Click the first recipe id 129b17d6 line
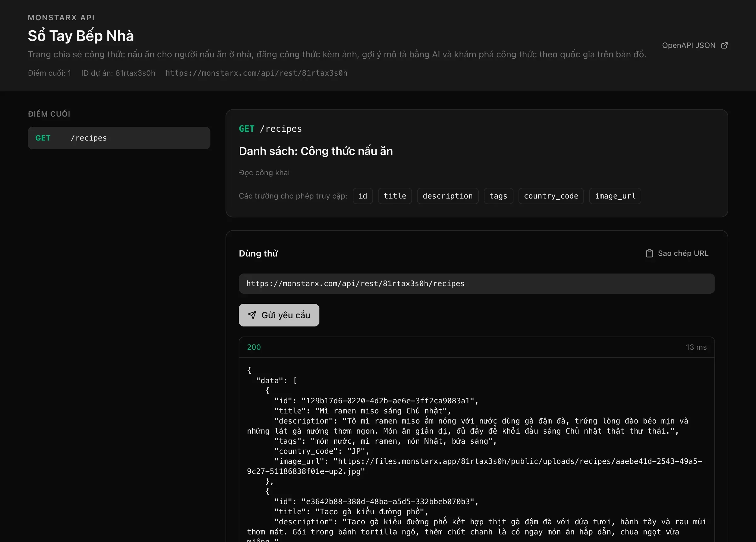This screenshot has height=542, width=756. tap(376, 401)
